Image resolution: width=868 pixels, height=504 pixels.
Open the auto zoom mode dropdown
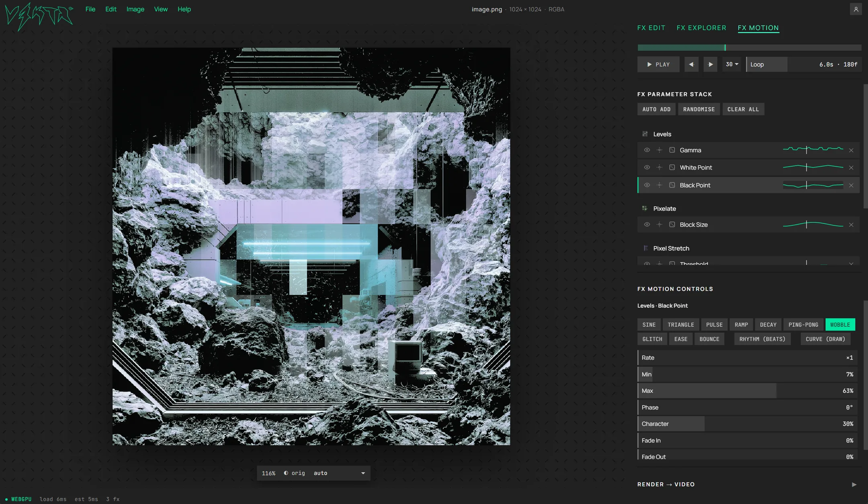point(340,473)
